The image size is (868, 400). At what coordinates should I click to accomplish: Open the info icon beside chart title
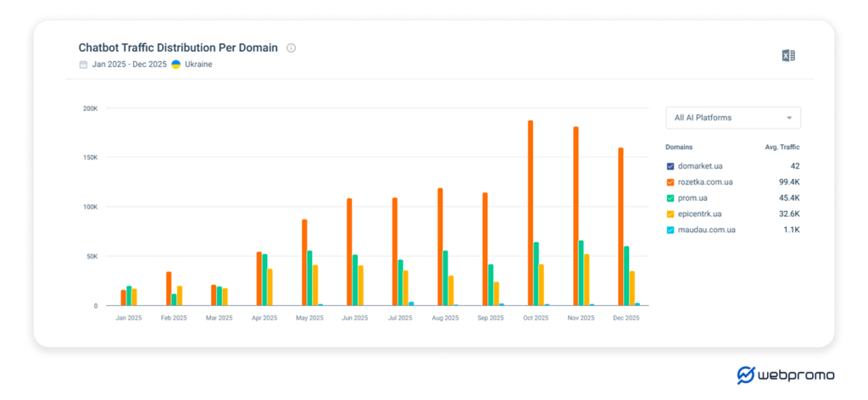click(x=292, y=48)
